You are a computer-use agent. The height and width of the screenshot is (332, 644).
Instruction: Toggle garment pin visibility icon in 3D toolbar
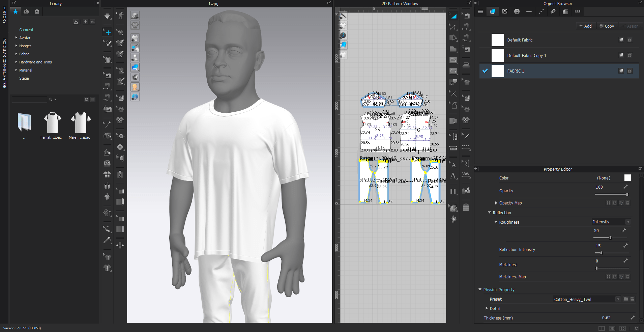coord(135,48)
